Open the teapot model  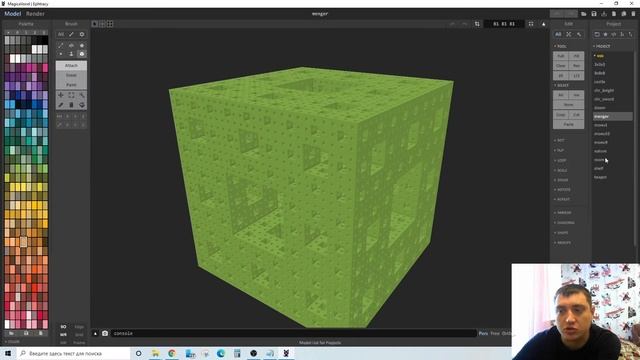pyautogui.click(x=600, y=177)
